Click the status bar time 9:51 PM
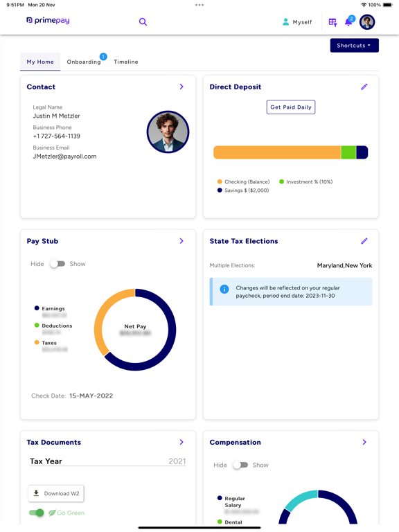 click(15, 5)
